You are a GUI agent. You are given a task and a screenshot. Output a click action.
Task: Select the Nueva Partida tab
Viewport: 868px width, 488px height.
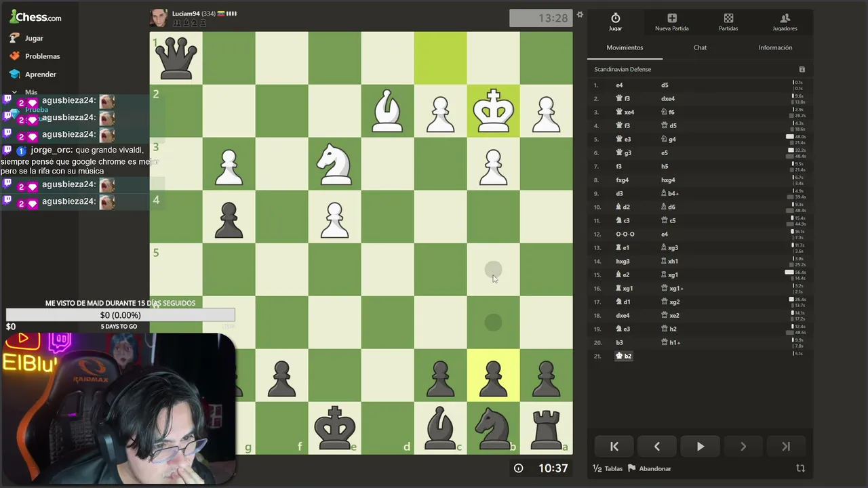coord(671,22)
